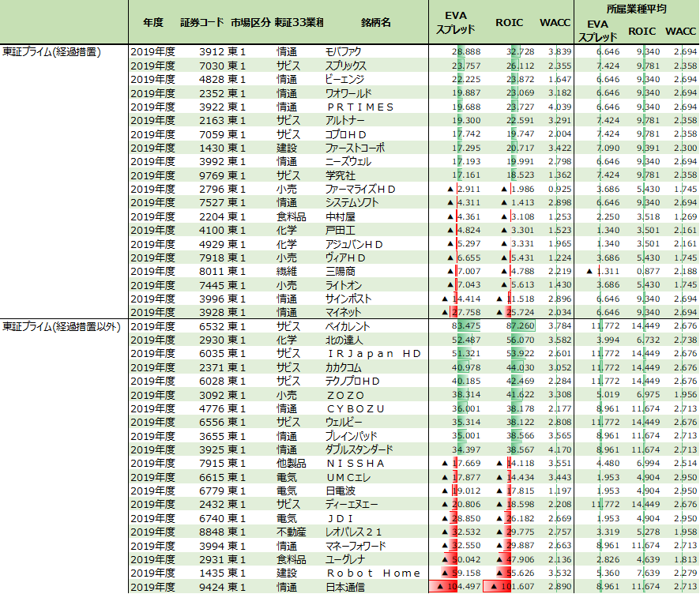Screen dimensions: 700x594
Task: Select the securities code 9424 cell
Action: pyautogui.click(x=212, y=587)
